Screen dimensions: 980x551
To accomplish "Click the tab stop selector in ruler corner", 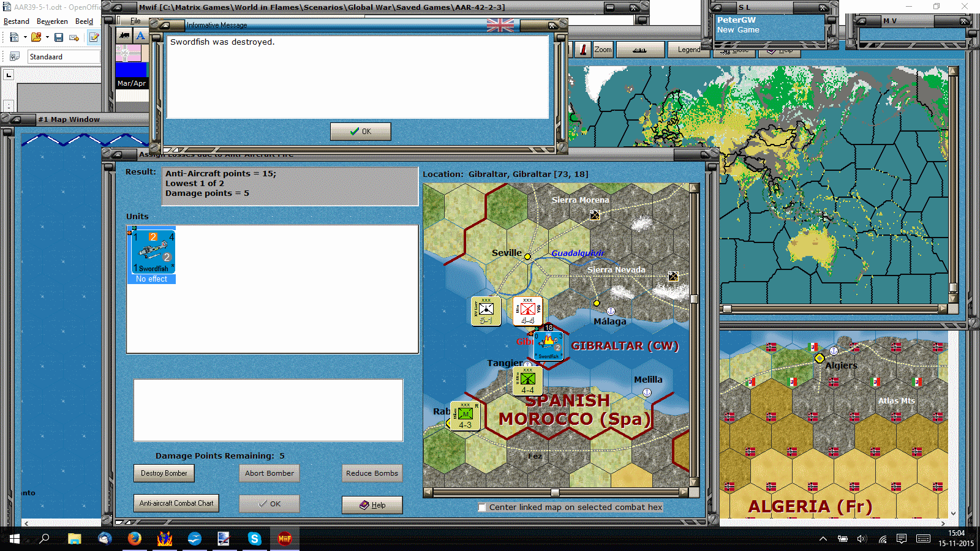I will point(9,75).
